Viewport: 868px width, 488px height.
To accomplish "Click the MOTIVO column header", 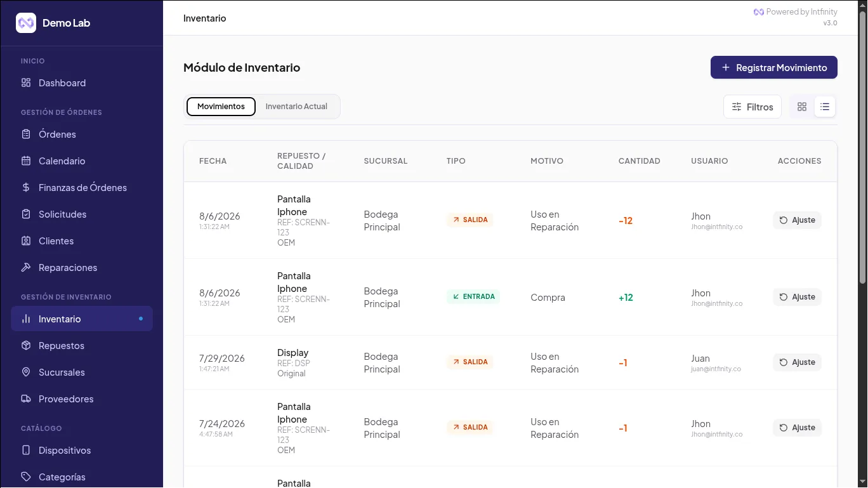I will pos(547,161).
